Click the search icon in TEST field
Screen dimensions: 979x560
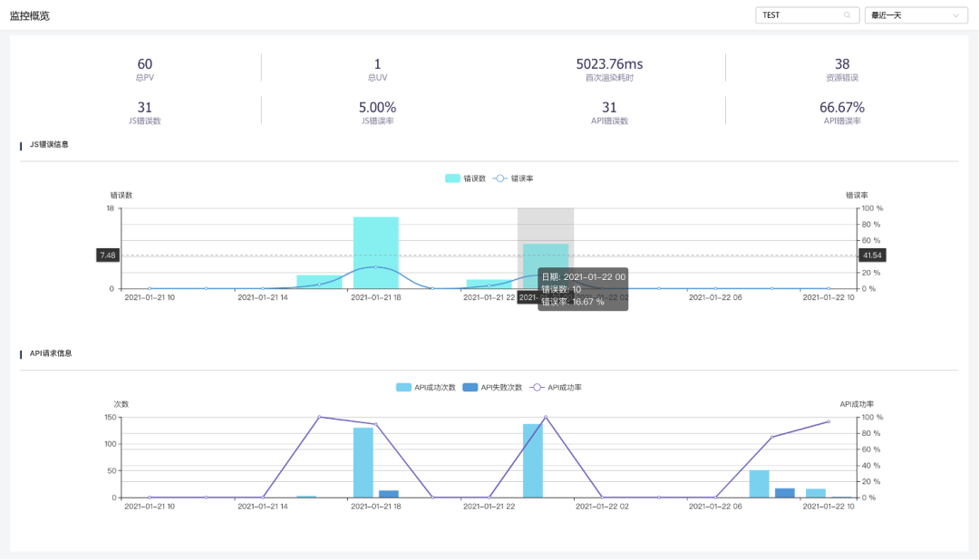(847, 15)
